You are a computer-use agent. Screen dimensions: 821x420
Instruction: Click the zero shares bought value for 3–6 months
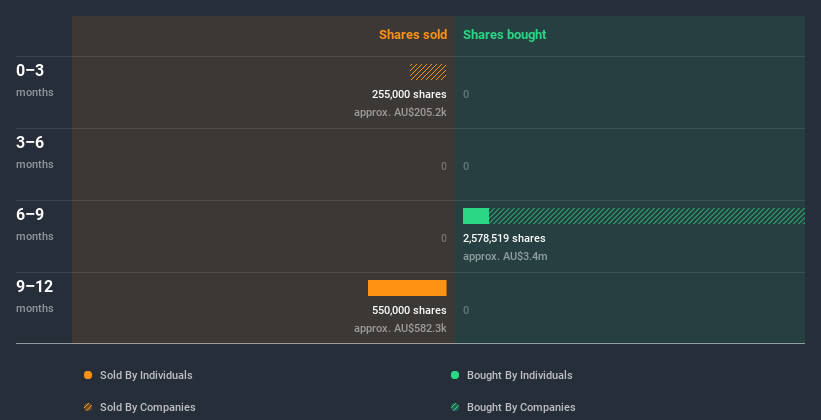pos(466,166)
